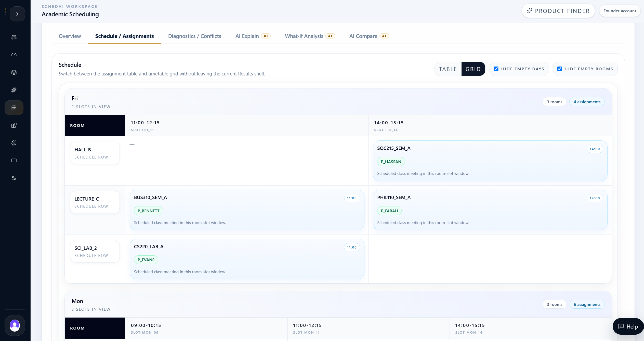Screen dimensions: 644x341
Task: Select the GRID view toggle
Action: 473,69
